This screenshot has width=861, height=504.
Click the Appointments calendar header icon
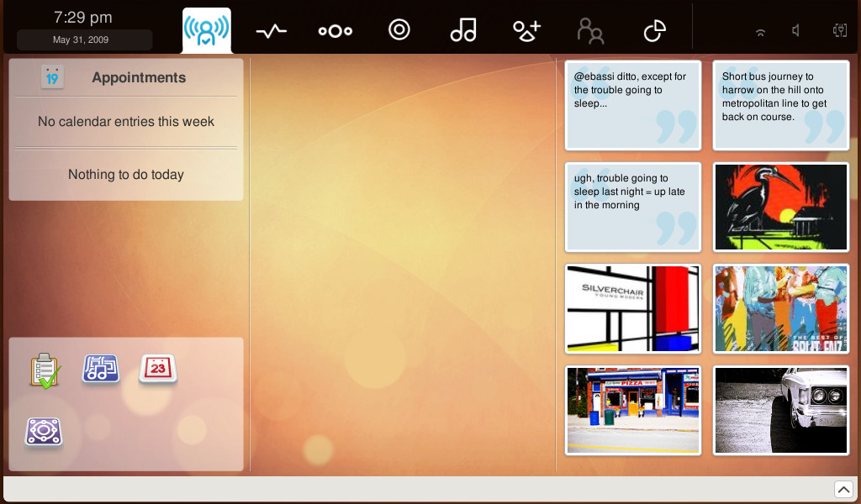pos(52,77)
